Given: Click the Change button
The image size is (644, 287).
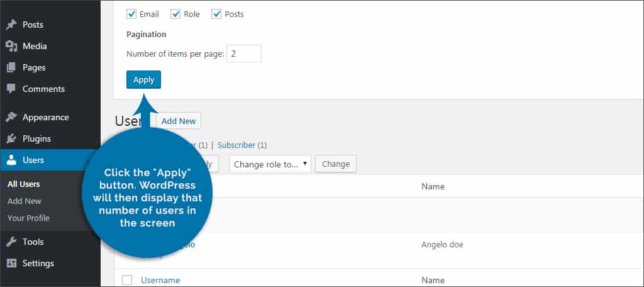Looking at the screenshot, I should 336,164.
